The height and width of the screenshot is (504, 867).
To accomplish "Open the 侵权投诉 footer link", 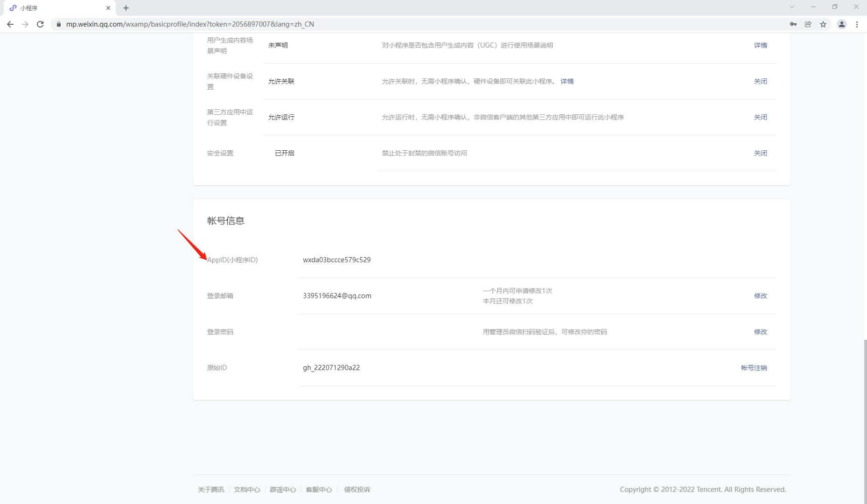I will pyautogui.click(x=357, y=490).
